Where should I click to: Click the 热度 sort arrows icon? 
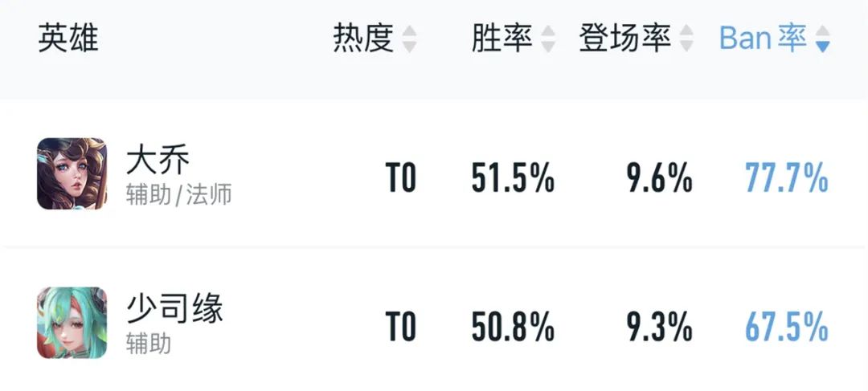tap(409, 39)
